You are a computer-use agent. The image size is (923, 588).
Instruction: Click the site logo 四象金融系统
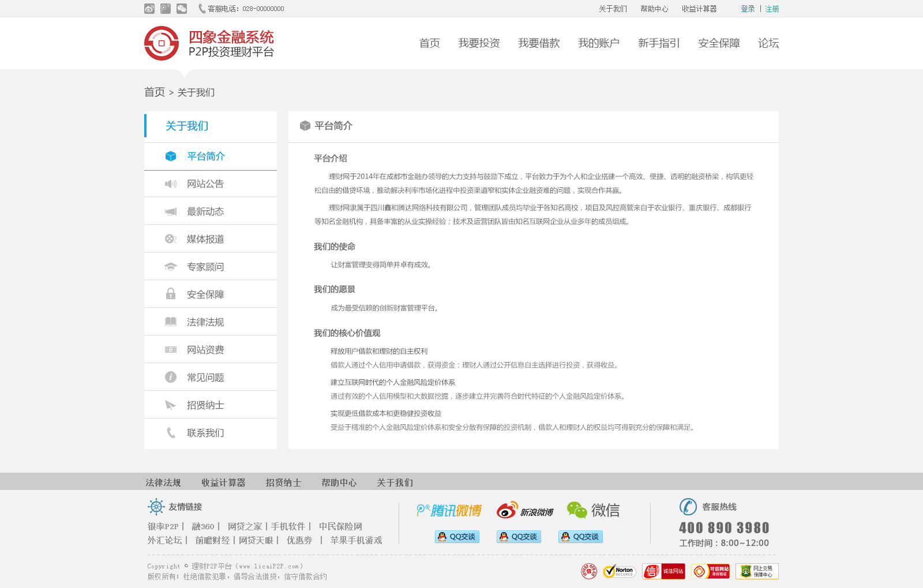coord(209,43)
